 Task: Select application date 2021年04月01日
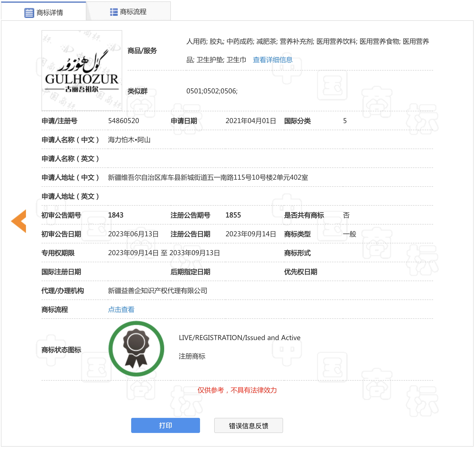pos(251,121)
